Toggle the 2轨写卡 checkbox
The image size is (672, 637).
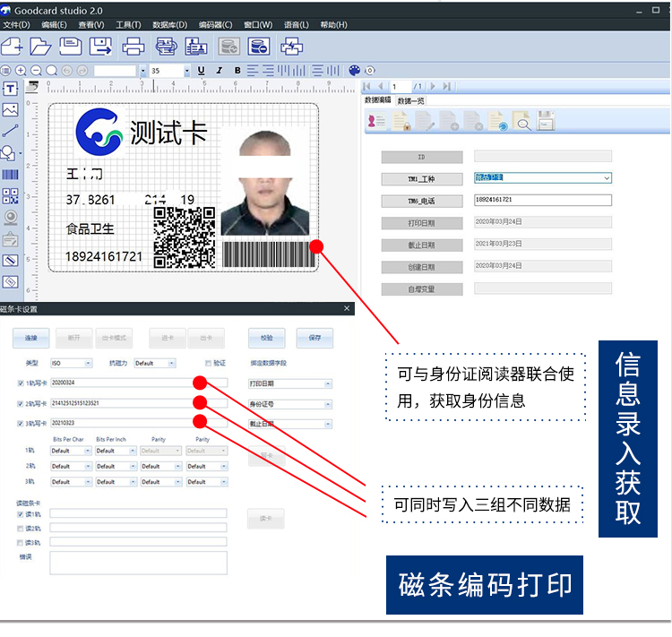(20, 404)
